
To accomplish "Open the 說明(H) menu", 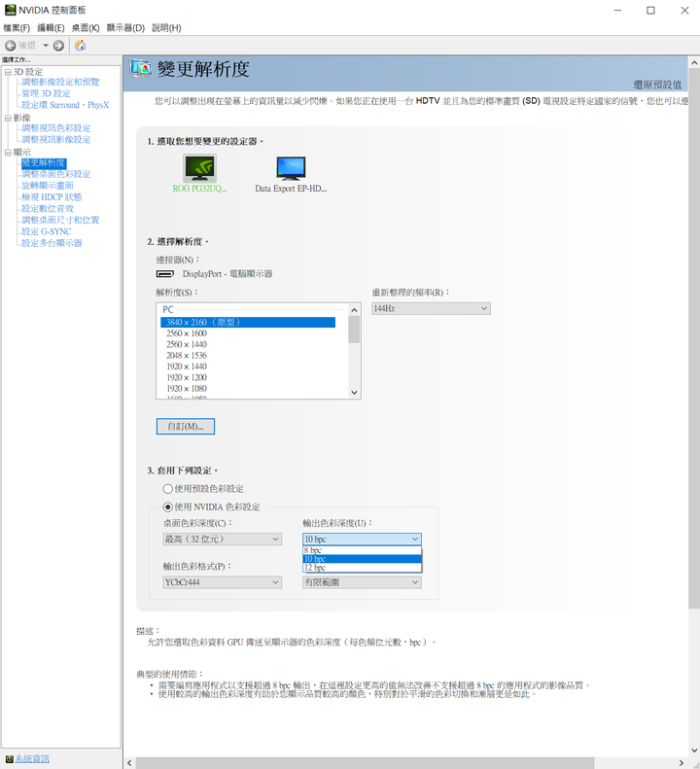I will pos(166,28).
